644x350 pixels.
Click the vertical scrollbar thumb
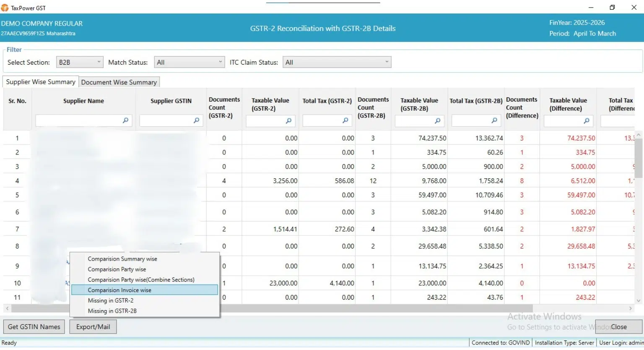(x=639, y=158)
